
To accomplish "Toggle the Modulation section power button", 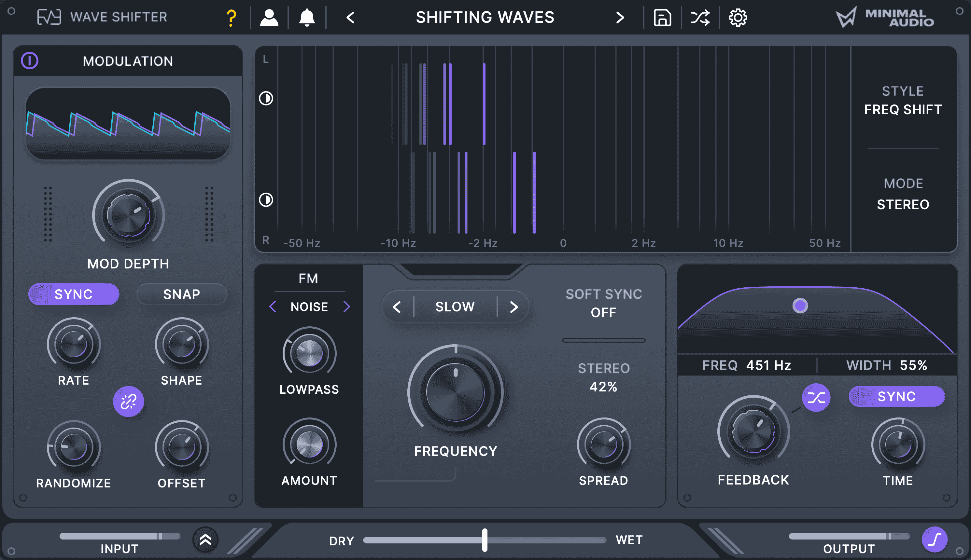I will (30, 61).
